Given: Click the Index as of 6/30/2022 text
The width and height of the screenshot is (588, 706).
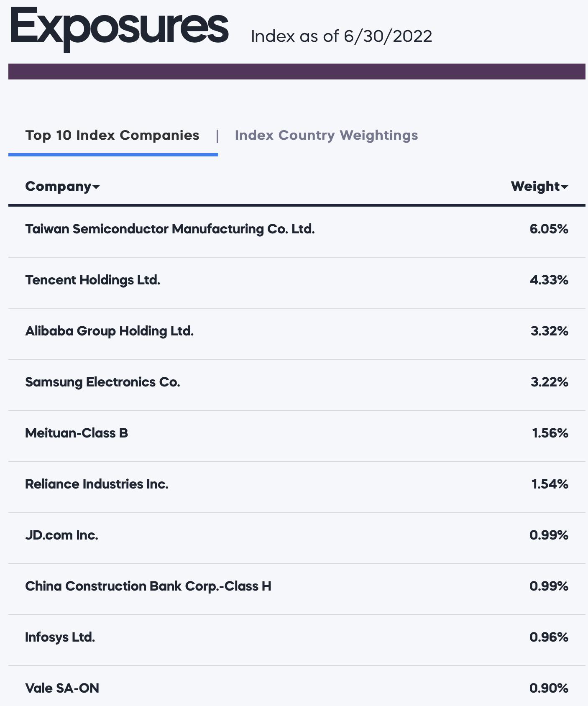Looking at the screenshot, I should pyautogui.click(x=341, y=36).
